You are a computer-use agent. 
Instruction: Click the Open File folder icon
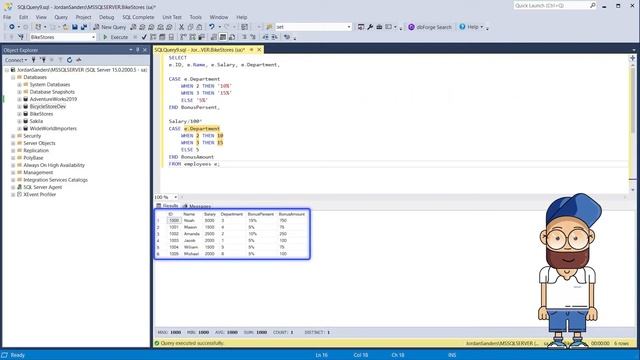tap(66, 27)
